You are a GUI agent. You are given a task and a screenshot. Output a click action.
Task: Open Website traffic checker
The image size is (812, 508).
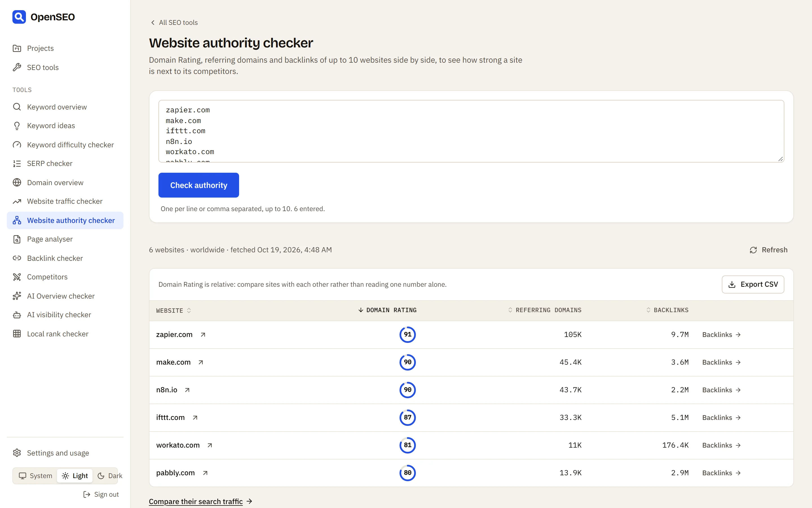pyautogui.click(x=65, y=201)
